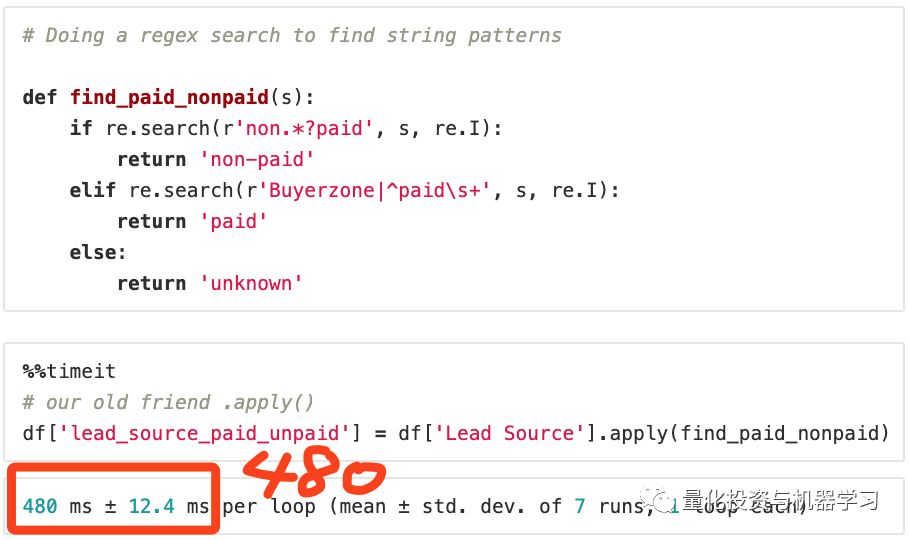Click the regex string 'non.*?paid'
The width and height of the screenshot is (909, 540).
click(x=304, y=128)
